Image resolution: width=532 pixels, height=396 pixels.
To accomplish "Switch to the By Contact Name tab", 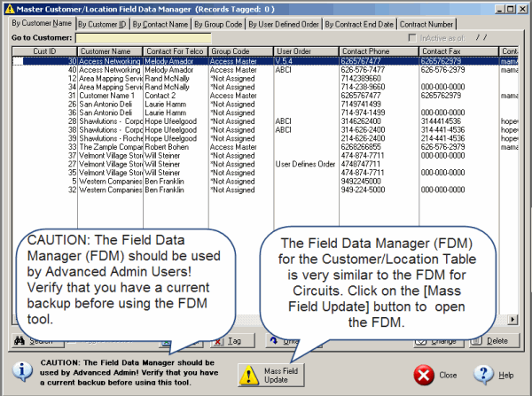I will (160, 25).
